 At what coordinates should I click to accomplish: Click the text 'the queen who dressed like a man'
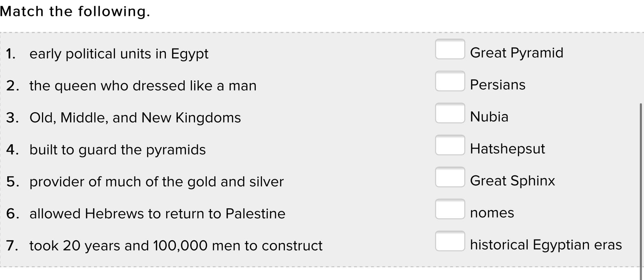pyautogui.click(x=143, y=86)
